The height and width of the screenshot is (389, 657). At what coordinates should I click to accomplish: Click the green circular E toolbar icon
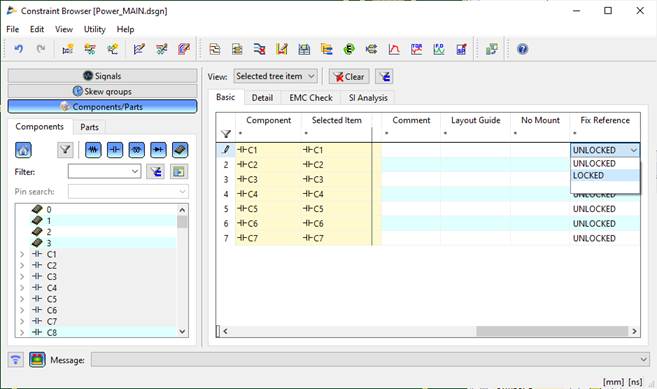[x=349, y=49]
